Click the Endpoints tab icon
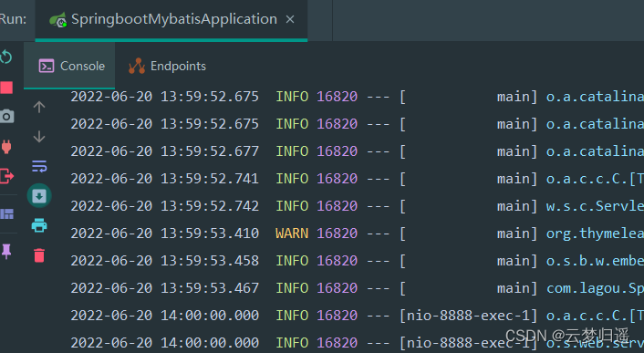The height and width of the screenshot is (353, 644). [137, 66]
